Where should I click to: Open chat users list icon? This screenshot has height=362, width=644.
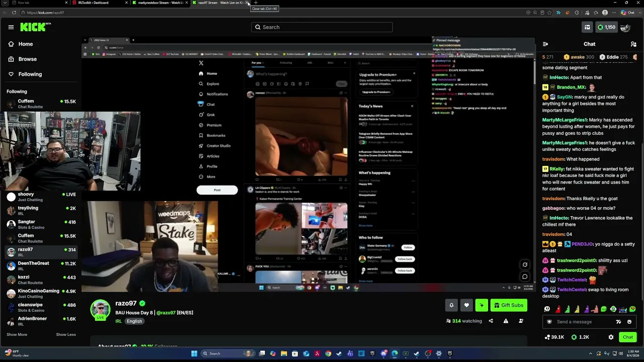point(633,44)
